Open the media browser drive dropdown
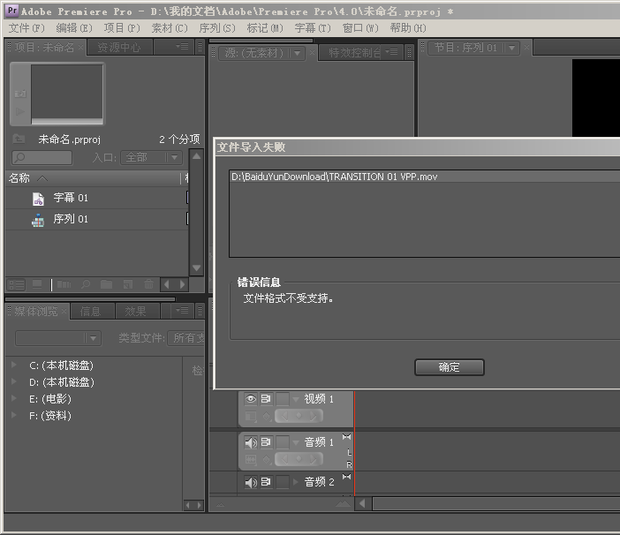Image resolution: width=620 pixels, height=535 pixels. tap(58, 338)
